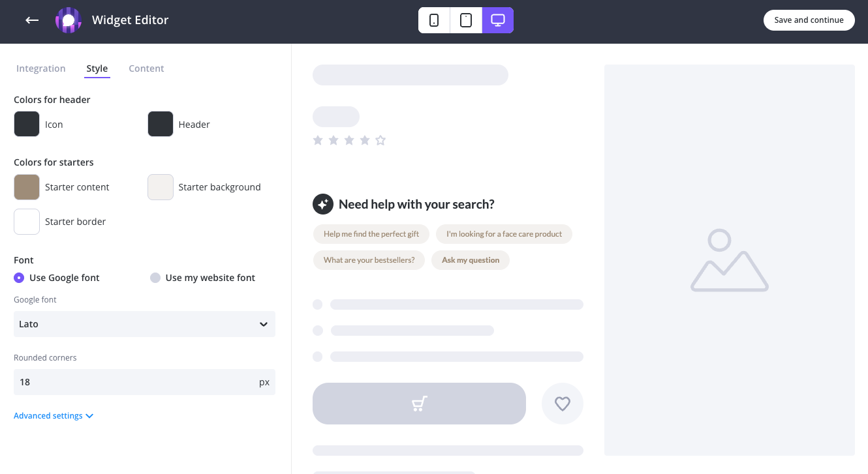Select desktop preview icon
The width and height of the screenshot is (868, 474).
498,20
